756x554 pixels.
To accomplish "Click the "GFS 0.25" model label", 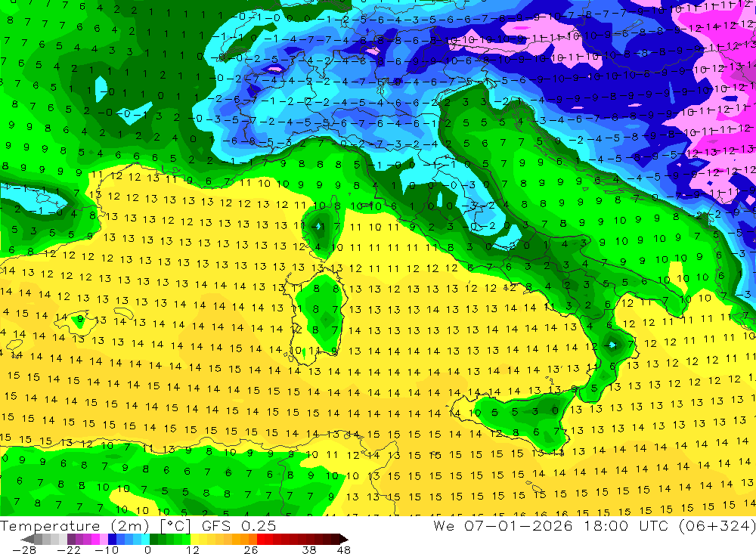I will (x=239, y=525).
